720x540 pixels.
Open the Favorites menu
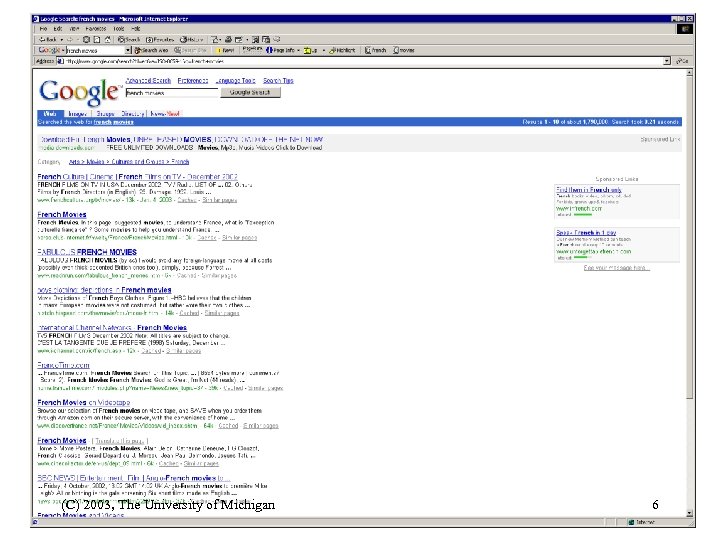point(96,28)
